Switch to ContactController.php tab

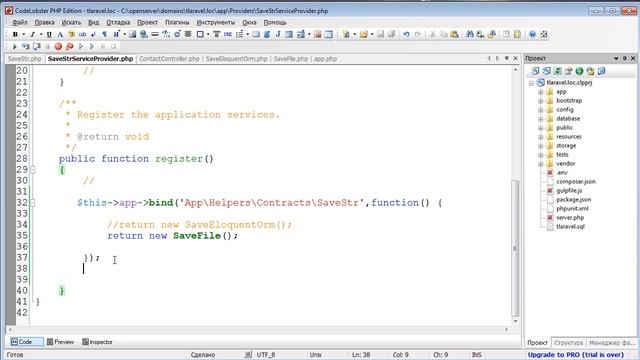(x=169, y=59)
